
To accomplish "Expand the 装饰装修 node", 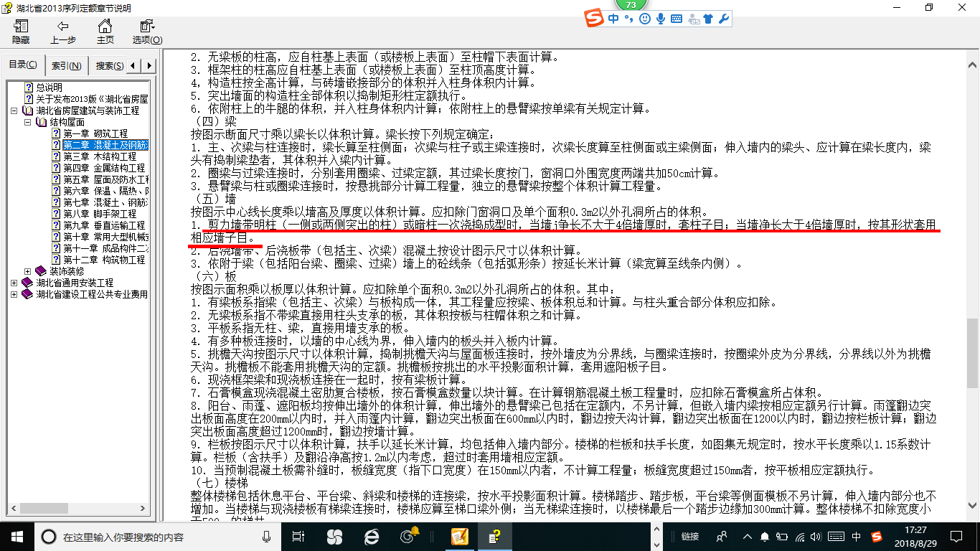I will pos(27,271).
